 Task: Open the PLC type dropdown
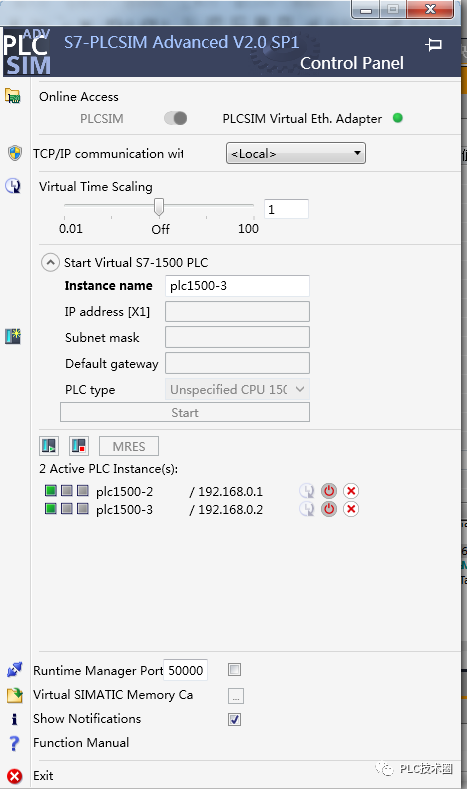coord(237,389)
